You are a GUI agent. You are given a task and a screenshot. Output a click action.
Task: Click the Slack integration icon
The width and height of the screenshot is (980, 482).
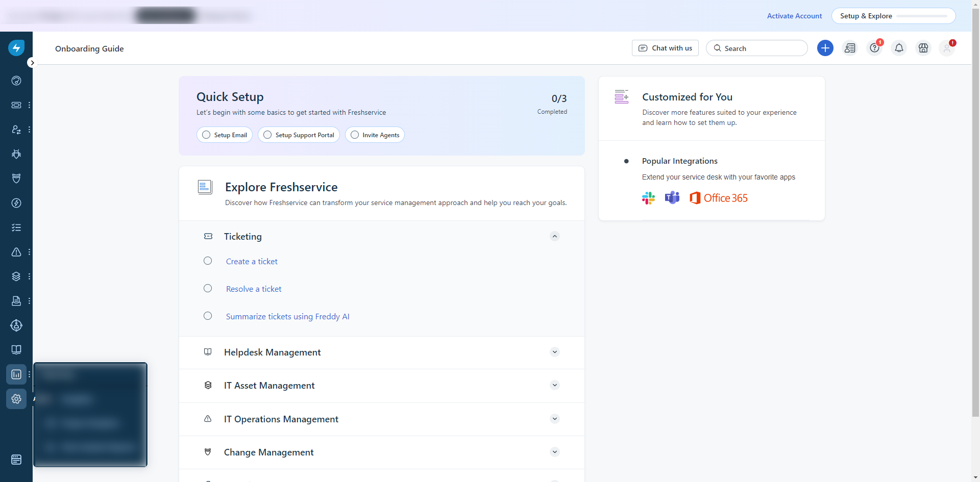tap(648, 198)
